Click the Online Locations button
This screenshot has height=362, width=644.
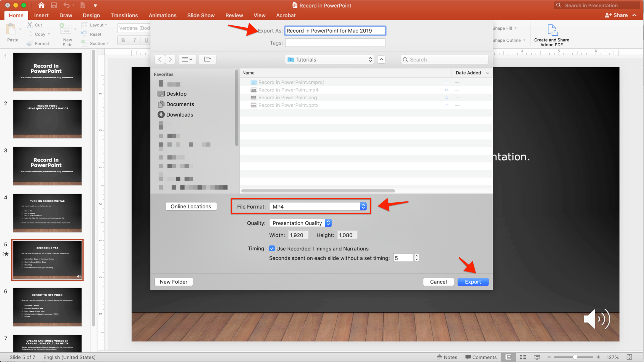pyautogui.click(x=191, y=206)
